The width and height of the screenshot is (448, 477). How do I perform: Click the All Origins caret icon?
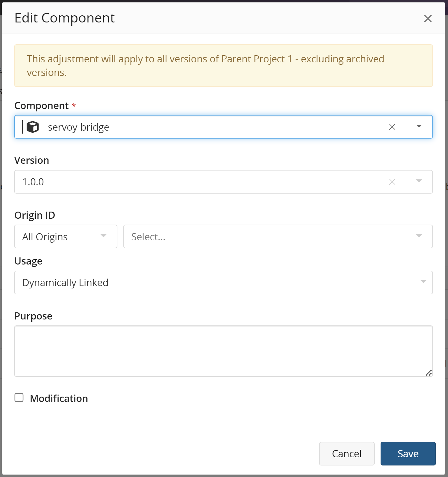click(x=103, y=236)
